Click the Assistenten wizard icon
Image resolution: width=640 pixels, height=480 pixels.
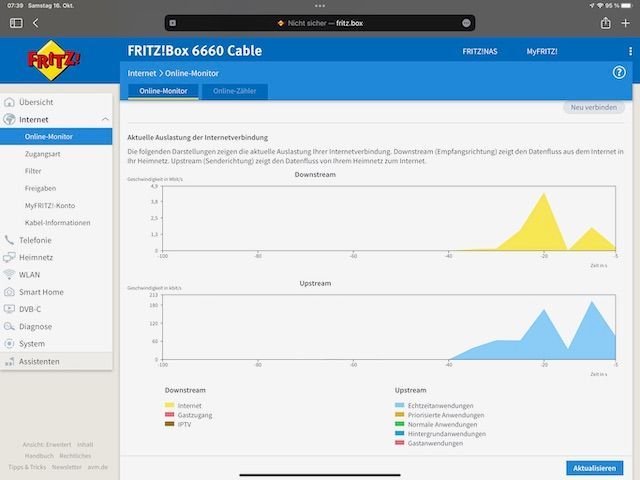click(9, 361)
